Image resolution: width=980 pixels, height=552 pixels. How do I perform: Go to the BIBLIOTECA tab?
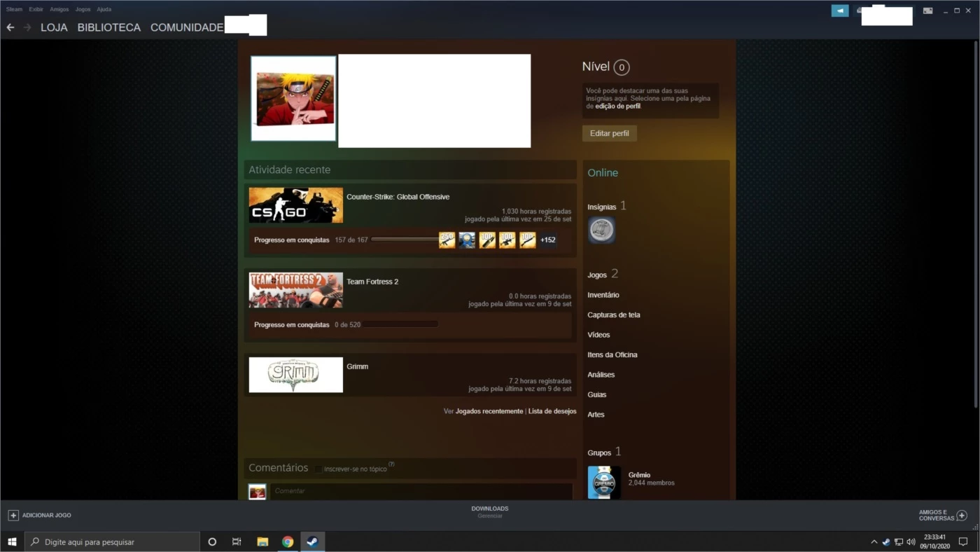tap(109, 27)
